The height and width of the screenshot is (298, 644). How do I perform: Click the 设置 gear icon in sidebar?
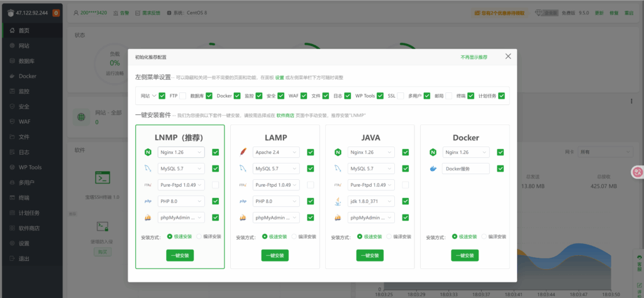tap(12, 243)
